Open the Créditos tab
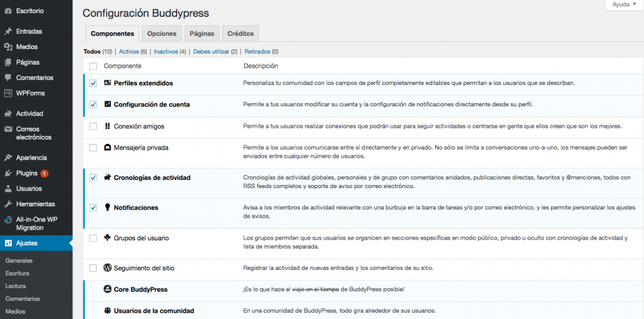The width and height of the screenshot is (644, 319). pyautogui.click(x=240, y=33)
